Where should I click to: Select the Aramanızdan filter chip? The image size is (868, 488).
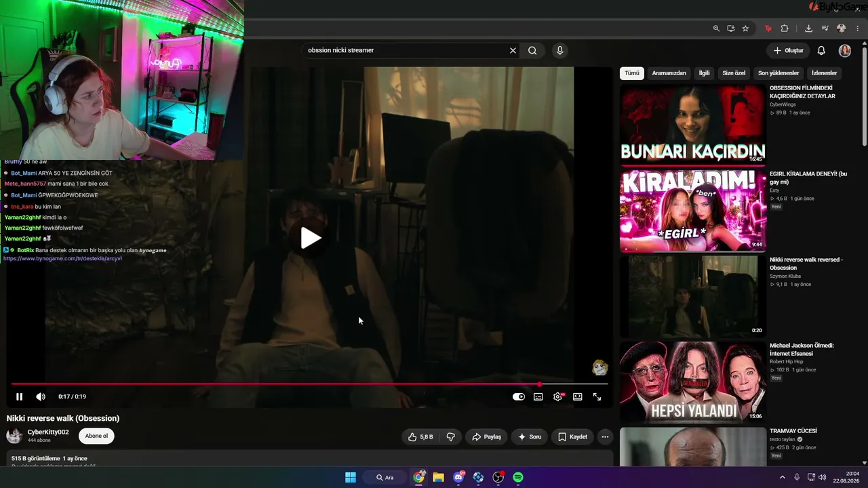pos(669,73)
